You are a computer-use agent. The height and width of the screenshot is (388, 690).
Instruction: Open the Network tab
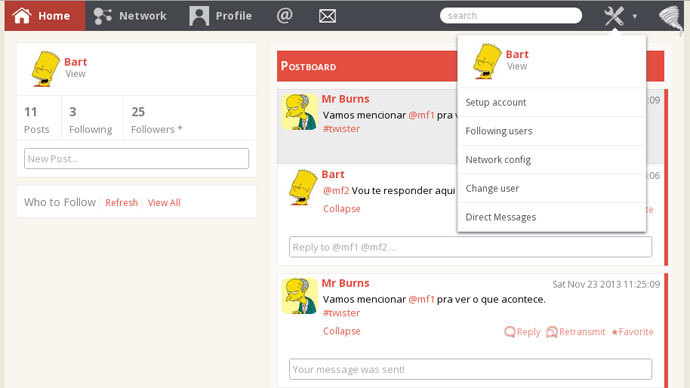pos(130,16)
